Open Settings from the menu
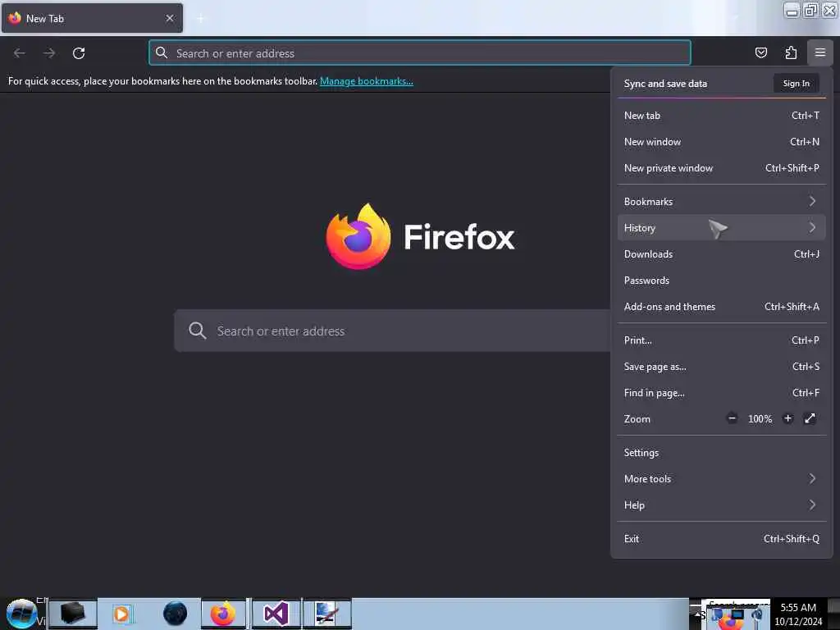The width and height of the screenshot is (840, 630). point(722,453)
